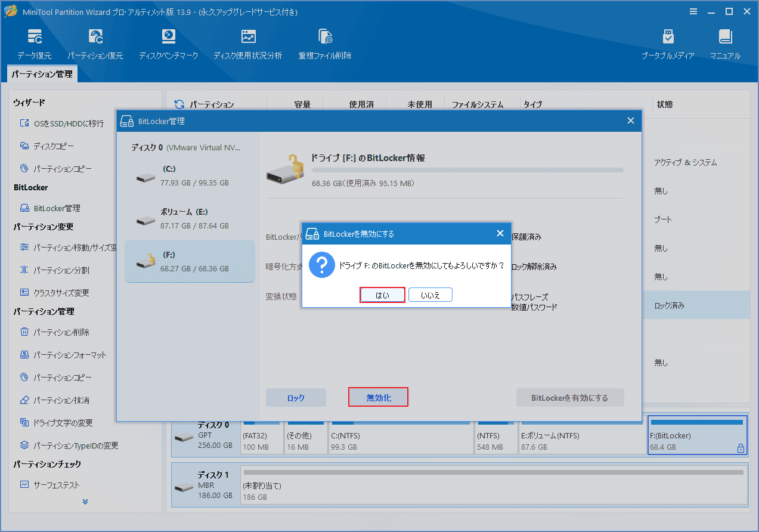
Task: Open the マニュアル icon
Action: (725, 44)
